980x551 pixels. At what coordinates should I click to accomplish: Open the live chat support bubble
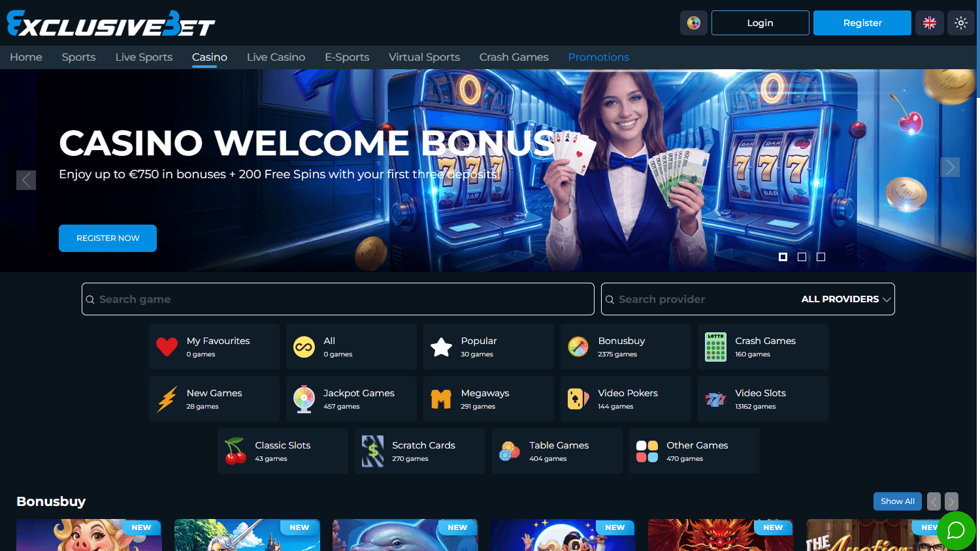tap(956, 530)
